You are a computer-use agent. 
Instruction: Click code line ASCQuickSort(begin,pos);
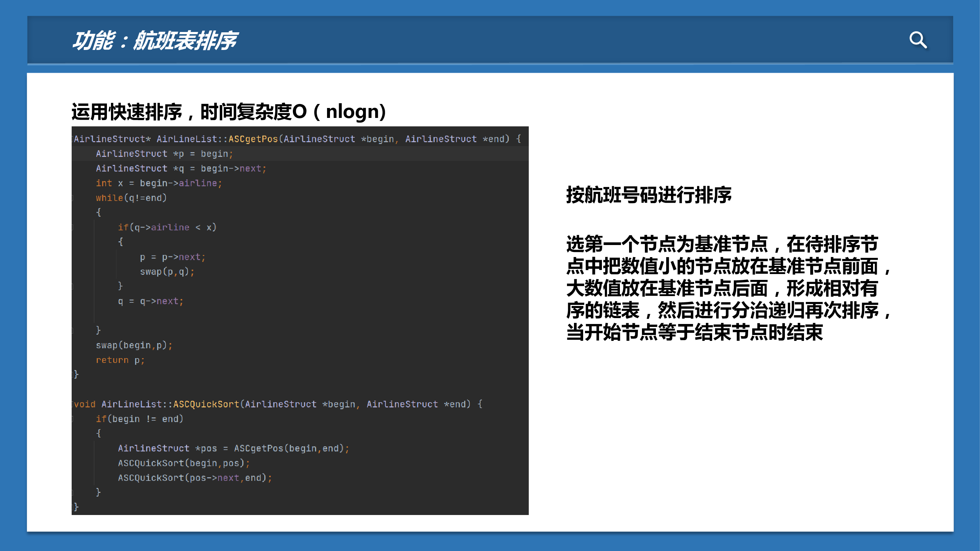coord(184,463)
